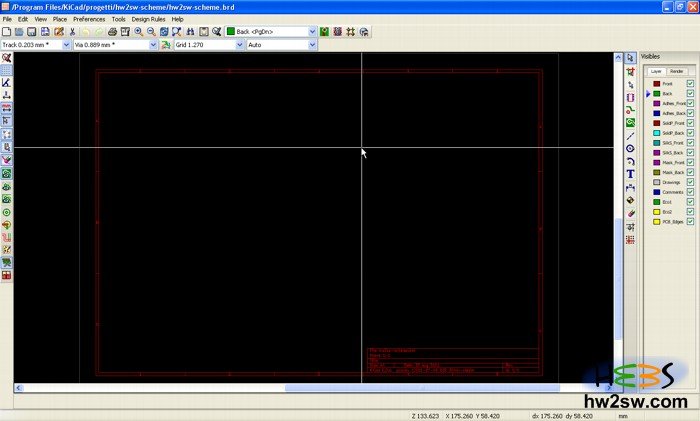Open the View menu
Screen dimensions: 700x421
point(41,19)
